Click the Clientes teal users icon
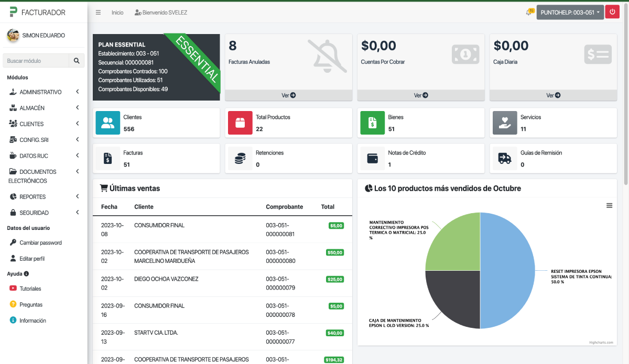Viewport: 629px width, 364px height. [108, 123]
